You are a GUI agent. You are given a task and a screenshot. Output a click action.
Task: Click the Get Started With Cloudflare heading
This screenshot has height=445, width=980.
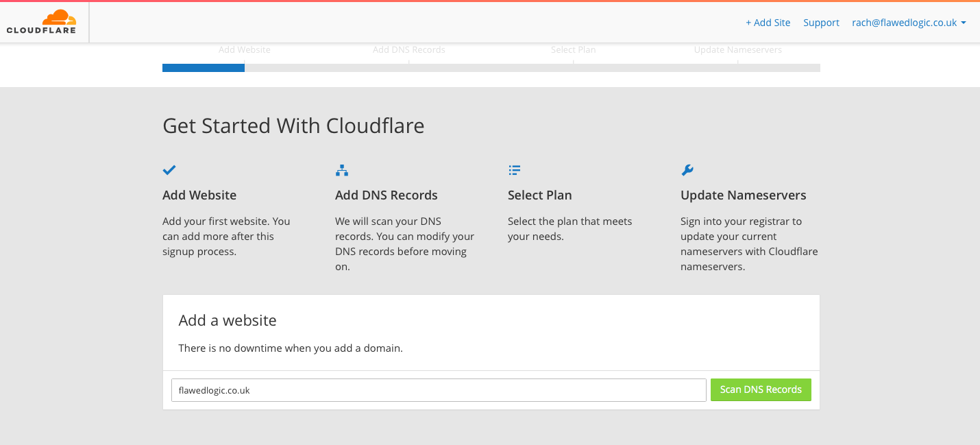click(293, 126)
